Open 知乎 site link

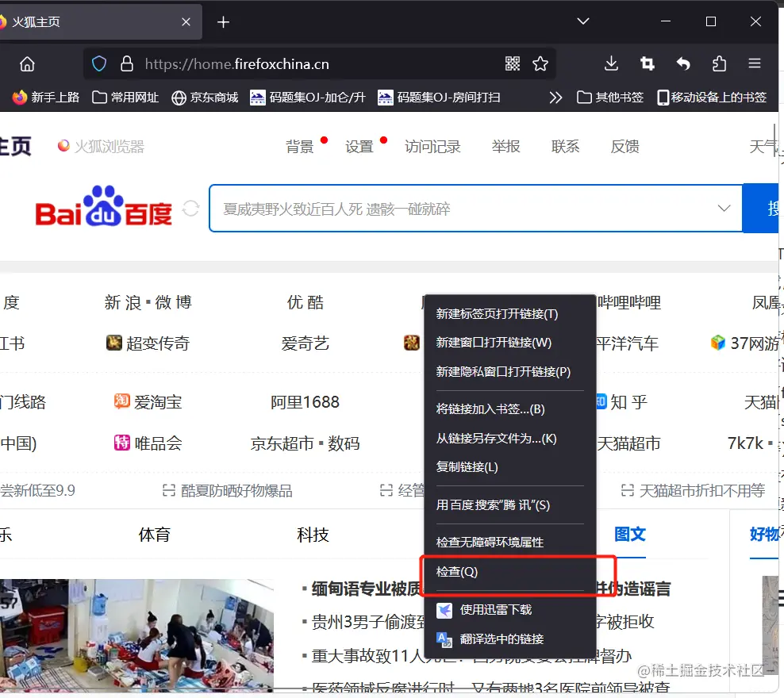[x=622, y=401]
